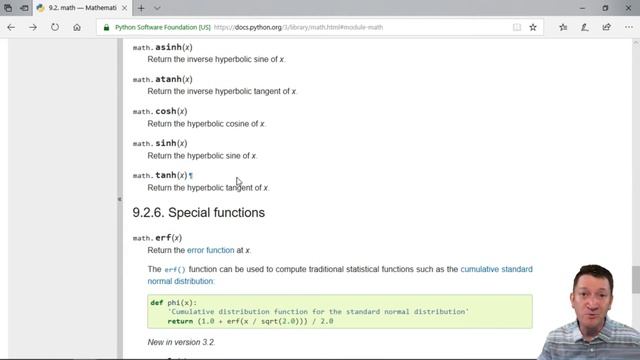This screenshot has width=640, height=360.
Task: Set these tabs aside
Action: (x=24, y=8)
